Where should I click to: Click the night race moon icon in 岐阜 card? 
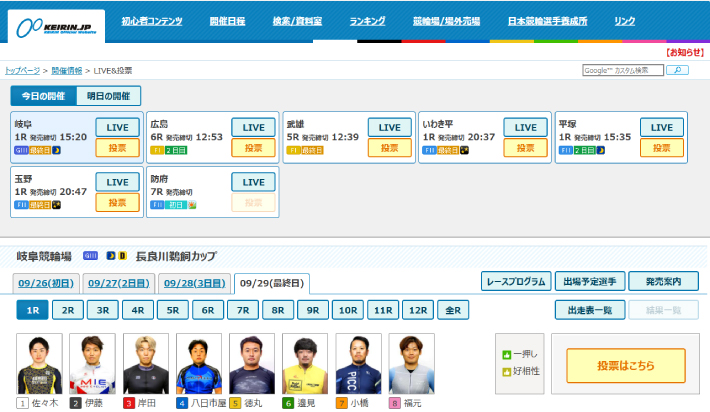coord(57,150)
